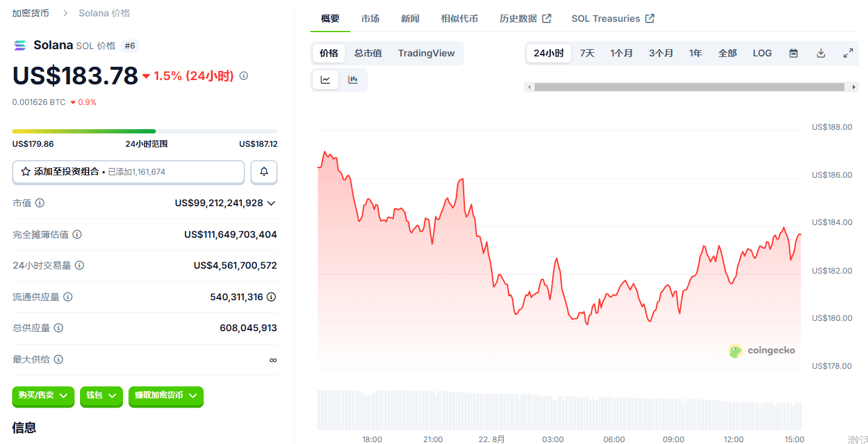
Task: Select the 1个月 time range
Action: click(x=621, y=53)
